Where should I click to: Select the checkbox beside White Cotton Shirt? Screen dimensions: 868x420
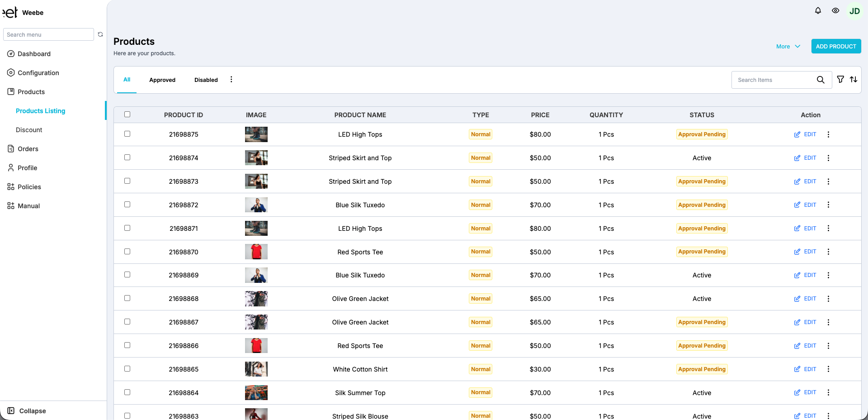coord(127,368)
